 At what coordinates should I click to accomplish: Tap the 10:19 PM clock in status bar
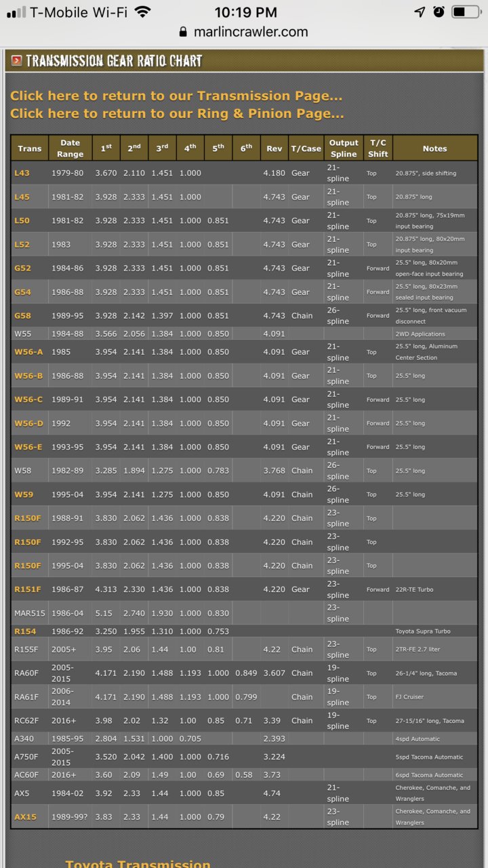pos(245,12)
